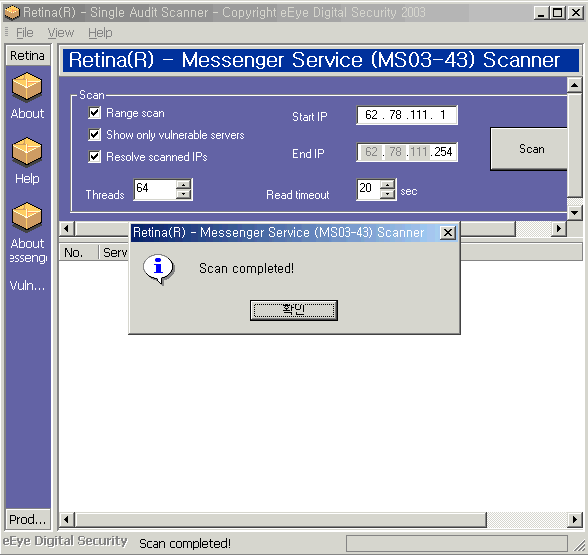Open the Help box icon in the sidebar
588x555 pixels.
pos(27,152)
